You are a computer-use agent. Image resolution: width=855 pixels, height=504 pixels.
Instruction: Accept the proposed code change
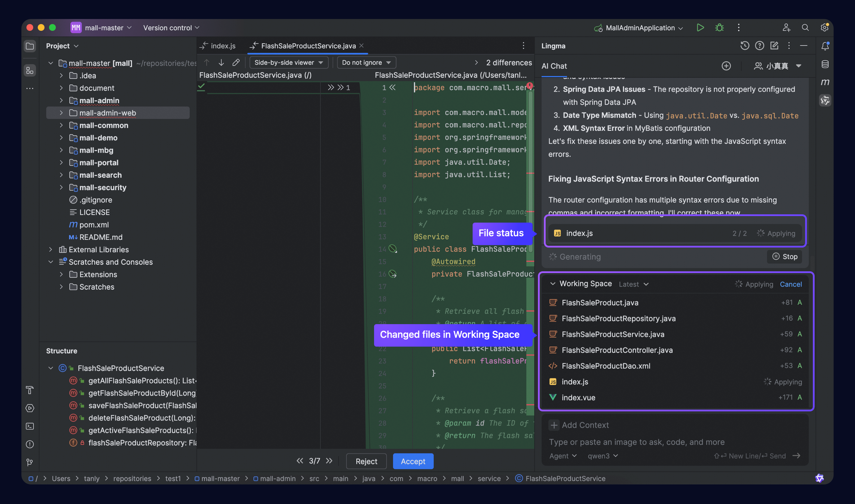point(413,461)
